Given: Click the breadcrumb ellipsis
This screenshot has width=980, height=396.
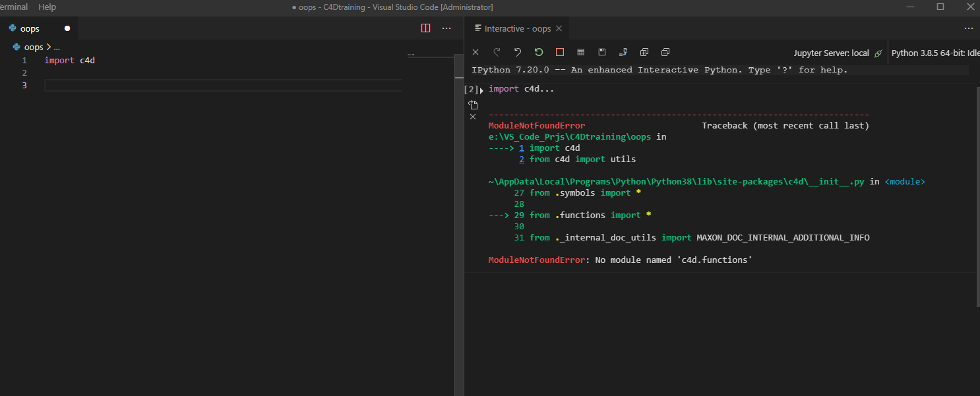Looking at the screenshot, I should click(57, 47).
